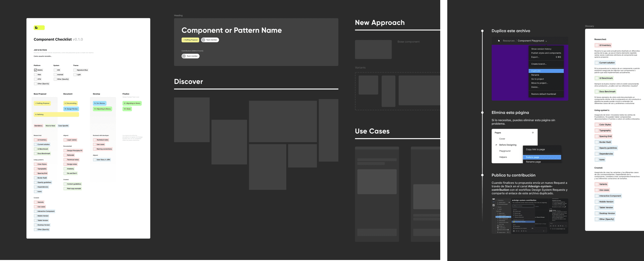Image resolution: width=644 pixels, height=261 pixels.
Task: Open the Component Playground title dropdown
Action: pyautogui.click(x=546, y=41)
